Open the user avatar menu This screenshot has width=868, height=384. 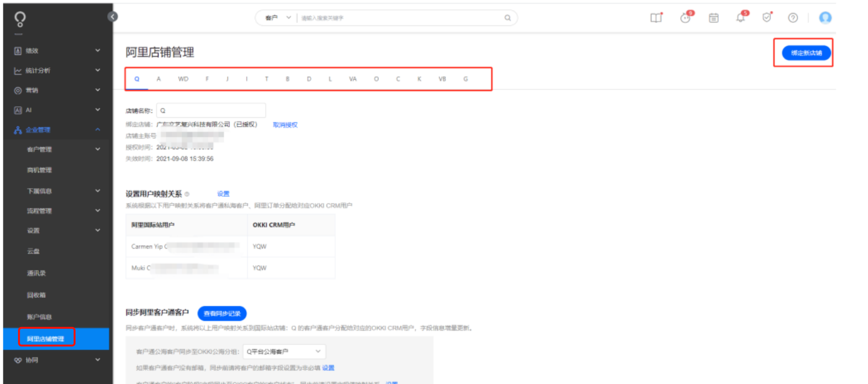click(x=825, y=17)
